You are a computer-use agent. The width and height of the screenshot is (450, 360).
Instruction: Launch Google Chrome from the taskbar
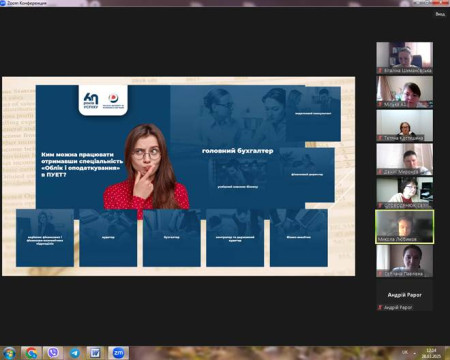31,353
